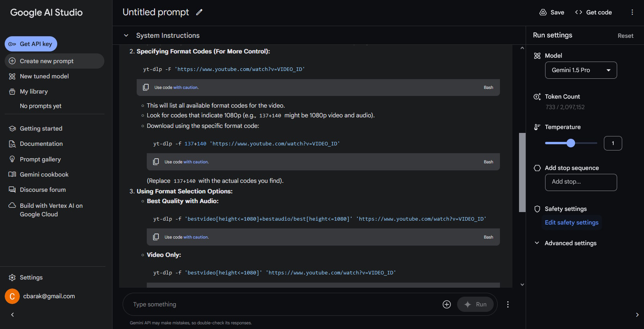Click the No prompts yet text
The width and height of the screenshot is (644, 329).
[x=40, y=106]
